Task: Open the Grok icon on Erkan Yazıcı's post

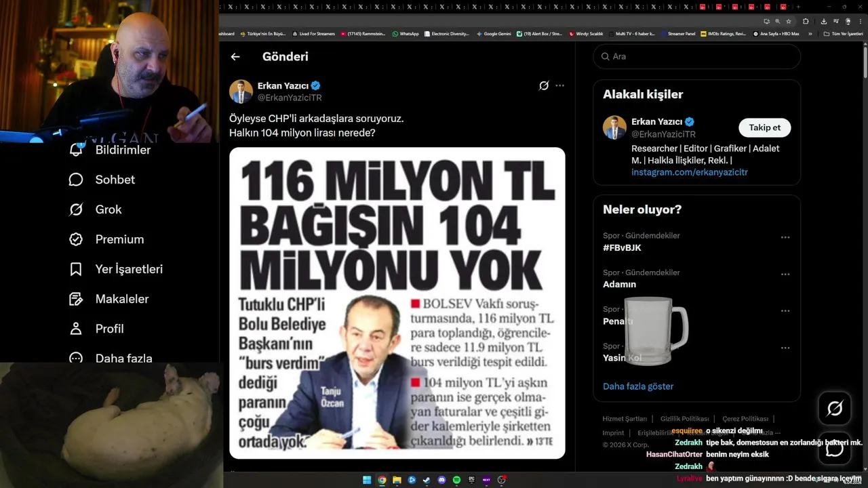Action: (x=544, y=86)
